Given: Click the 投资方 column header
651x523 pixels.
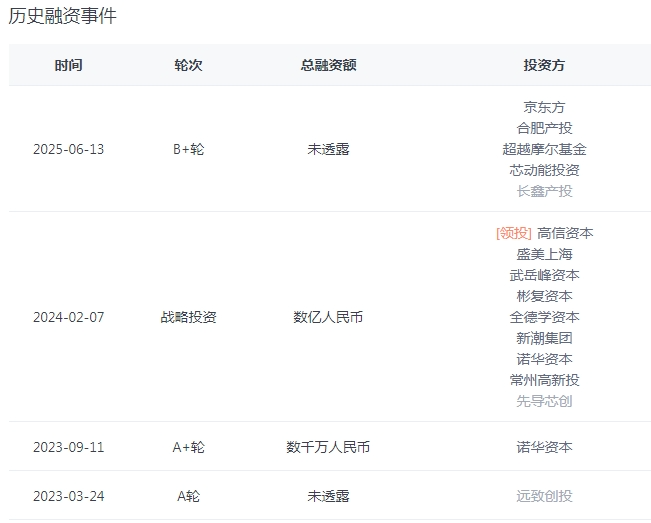Looking at the screenshot, I should coord(544,65).
